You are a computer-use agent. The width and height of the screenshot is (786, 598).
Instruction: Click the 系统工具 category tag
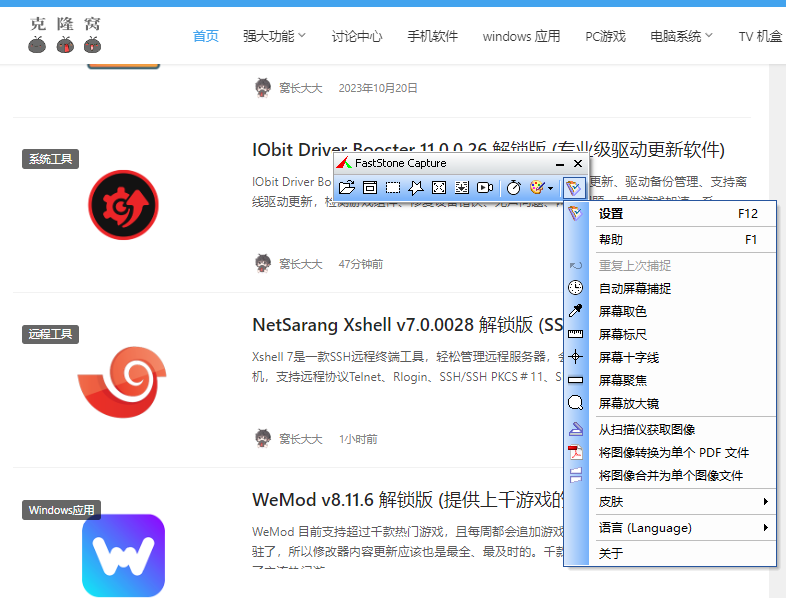tap(50, 159)
